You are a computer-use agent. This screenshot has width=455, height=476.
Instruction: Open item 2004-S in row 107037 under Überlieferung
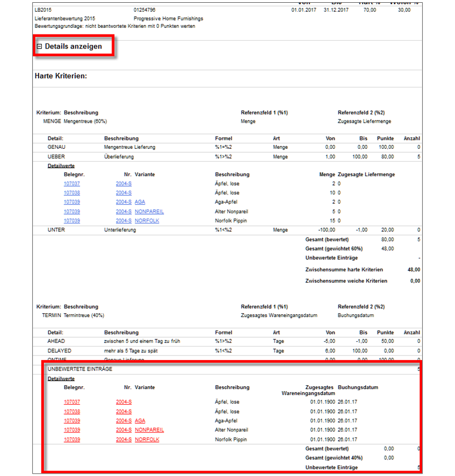(x=124, y=184)
